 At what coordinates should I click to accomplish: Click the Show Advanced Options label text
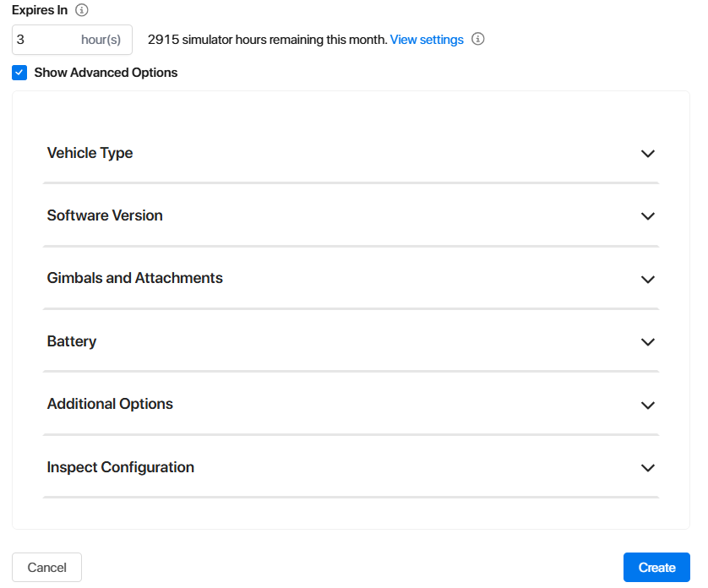click(x=106, y=73)
